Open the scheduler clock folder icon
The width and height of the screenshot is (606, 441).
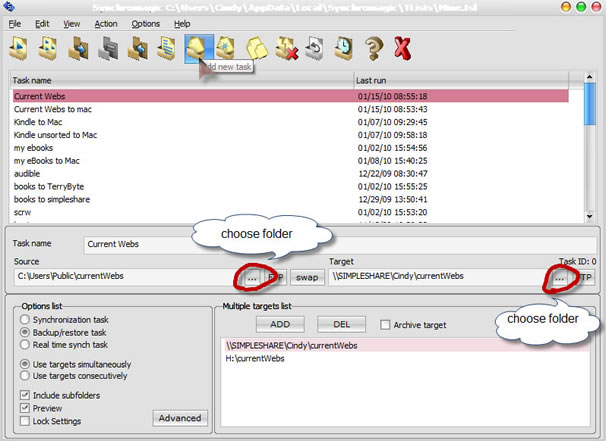[x=344, y=48]
